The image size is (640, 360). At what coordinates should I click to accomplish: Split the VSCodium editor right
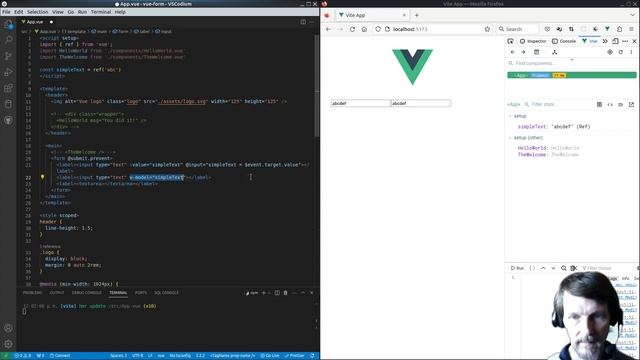pyautogui.click(x=303, y=22)
